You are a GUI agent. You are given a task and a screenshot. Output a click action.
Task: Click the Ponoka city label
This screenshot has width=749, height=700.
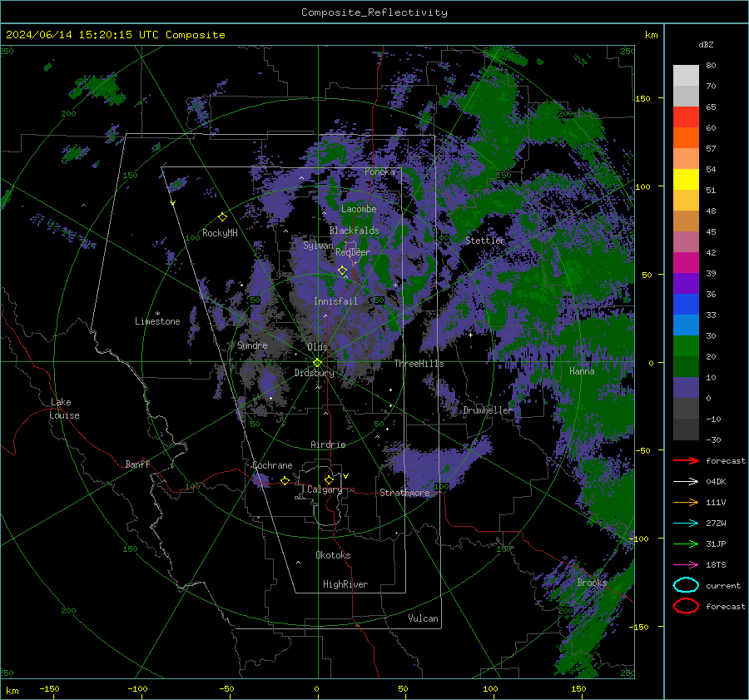coord(379,171)
